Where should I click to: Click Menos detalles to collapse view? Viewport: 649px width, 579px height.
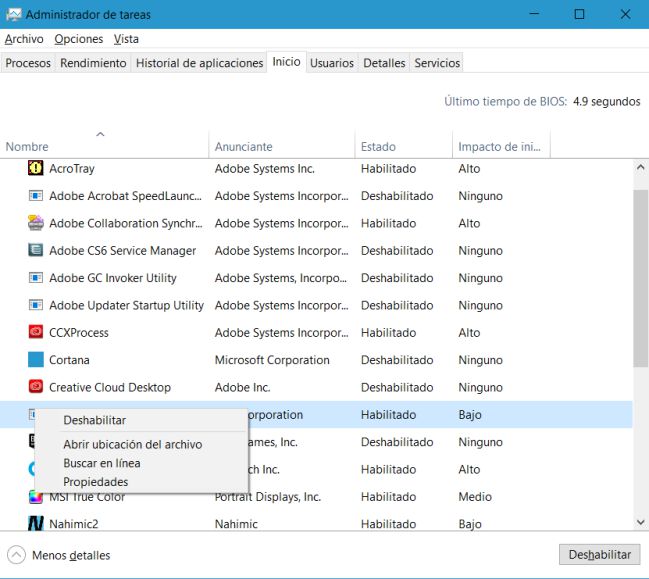pos(71,555)
